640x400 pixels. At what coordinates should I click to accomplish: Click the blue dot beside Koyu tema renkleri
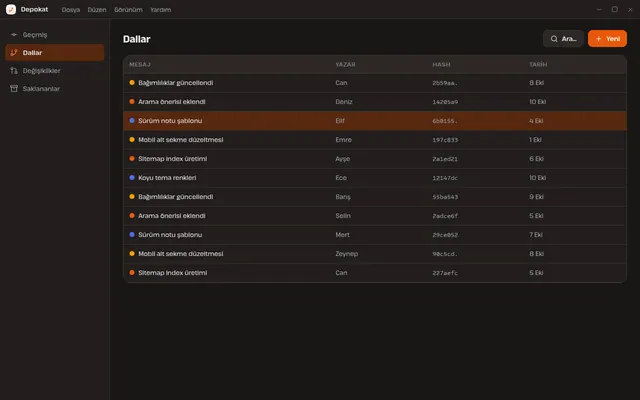coord(132,178)
